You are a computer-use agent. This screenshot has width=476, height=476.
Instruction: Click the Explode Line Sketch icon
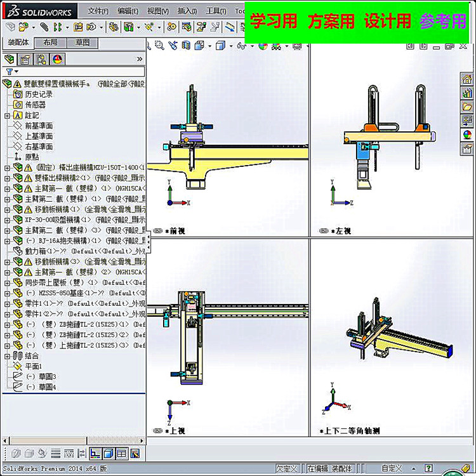pos(215,27)
